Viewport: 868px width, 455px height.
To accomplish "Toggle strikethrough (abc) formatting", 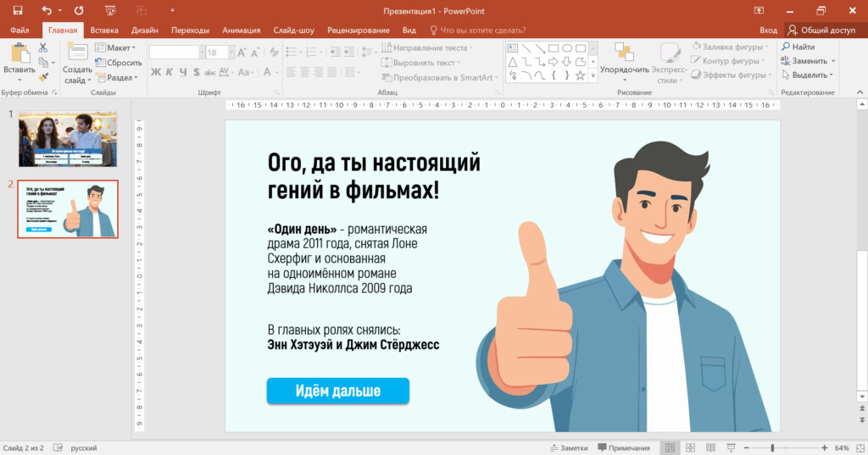I will tap(210, 72).
